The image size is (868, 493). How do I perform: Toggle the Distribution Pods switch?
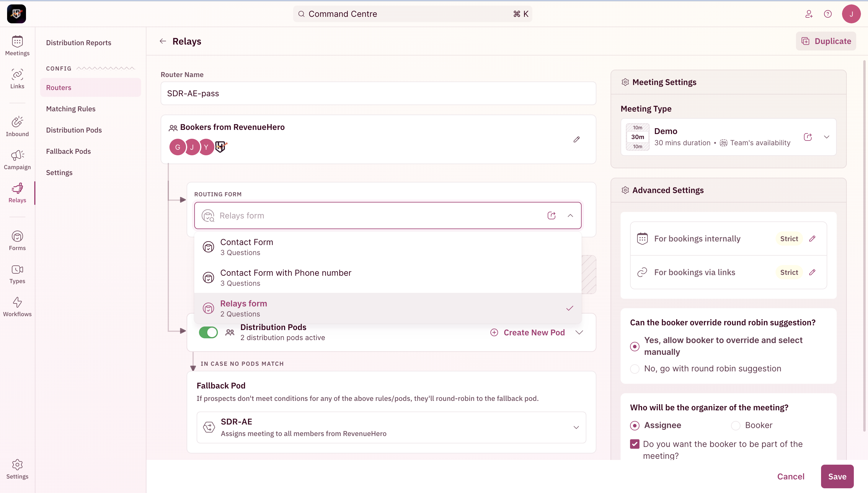208,332
